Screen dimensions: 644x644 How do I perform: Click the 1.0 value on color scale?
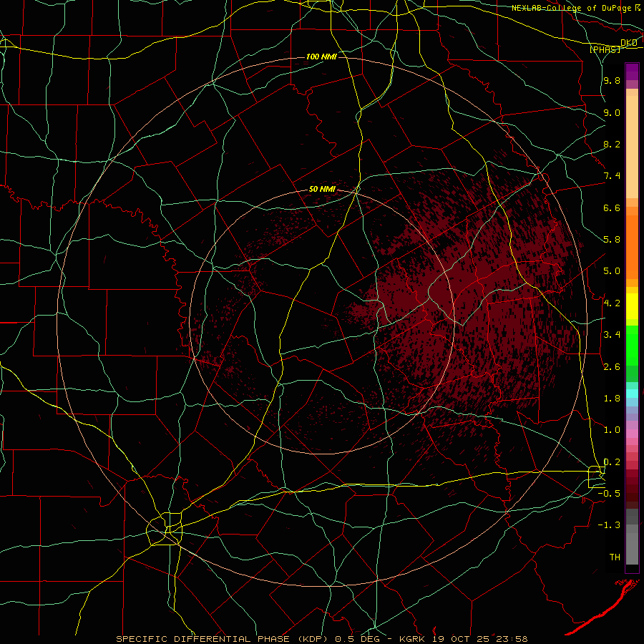point(612,430)
